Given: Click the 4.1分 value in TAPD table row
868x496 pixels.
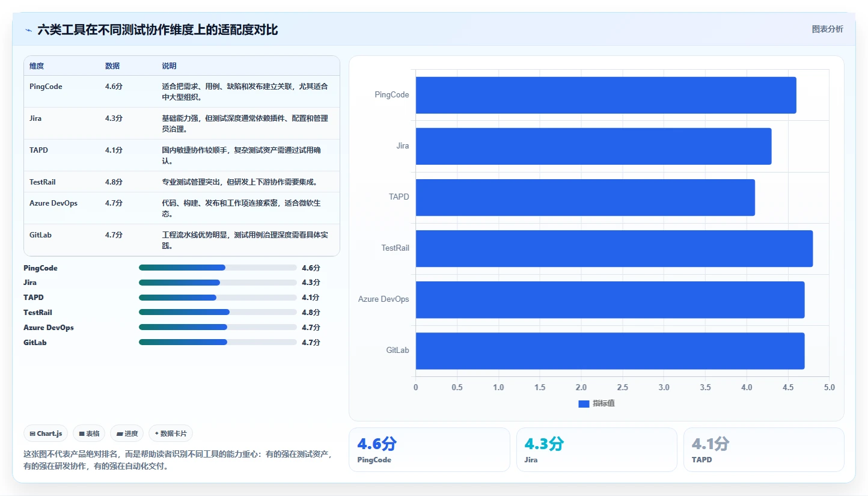Looking at the screenshot, I should point(114,150).
